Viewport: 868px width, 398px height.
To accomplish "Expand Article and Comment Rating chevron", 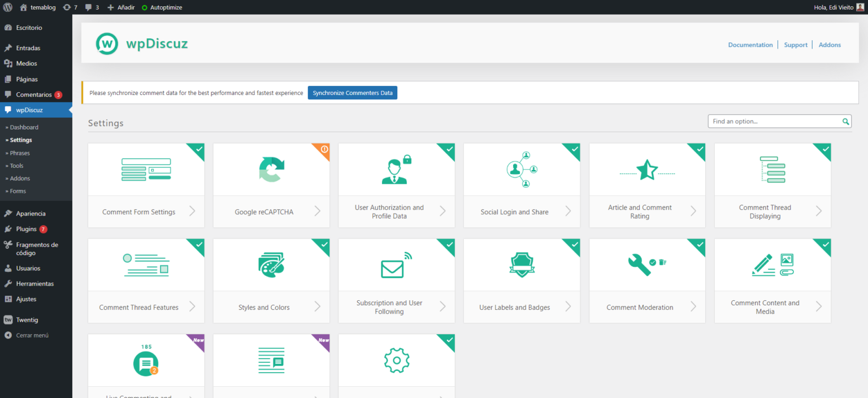I will pos(693,211).
